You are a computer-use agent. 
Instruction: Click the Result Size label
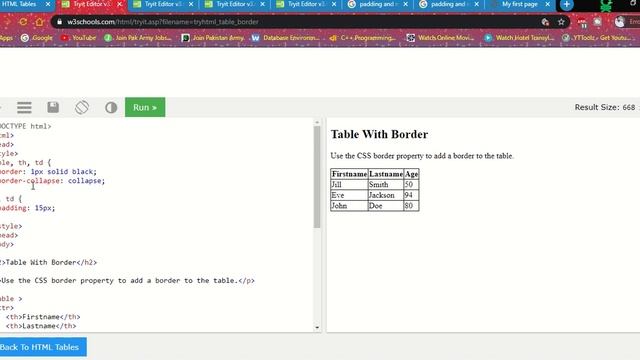click(605, 107)
